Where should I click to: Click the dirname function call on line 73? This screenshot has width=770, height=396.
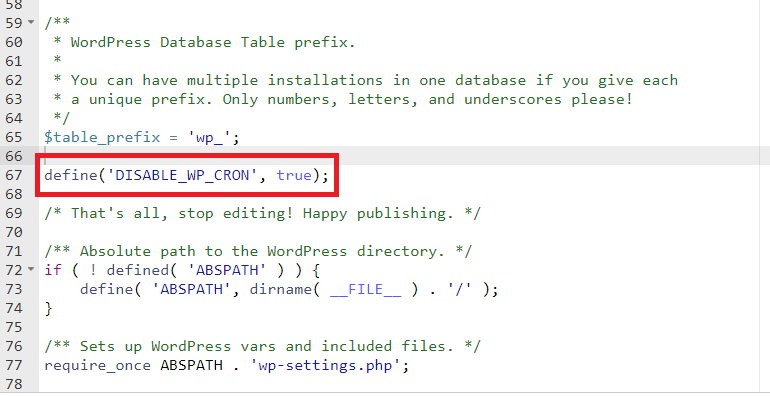280,289
